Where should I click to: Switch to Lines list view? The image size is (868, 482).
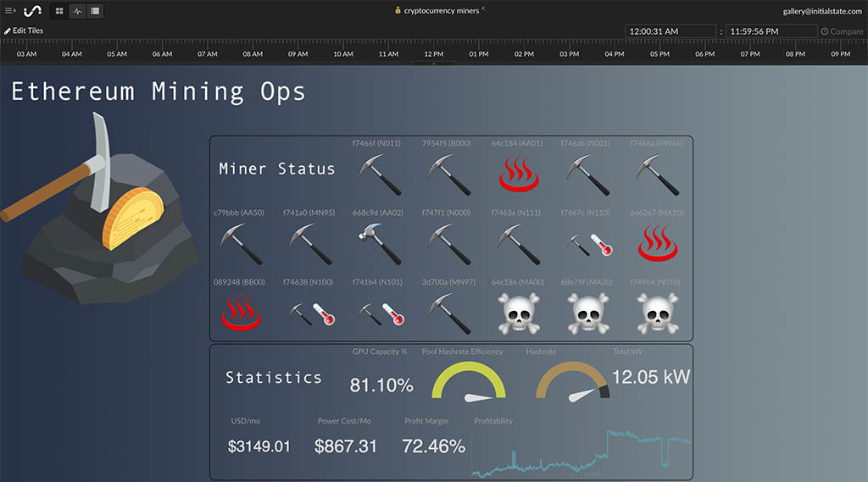(94, 11)
